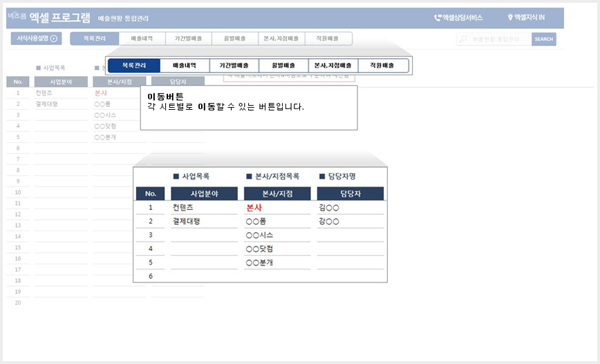Open the phone icon for 엑셀상담서비스

pos(438,17)
